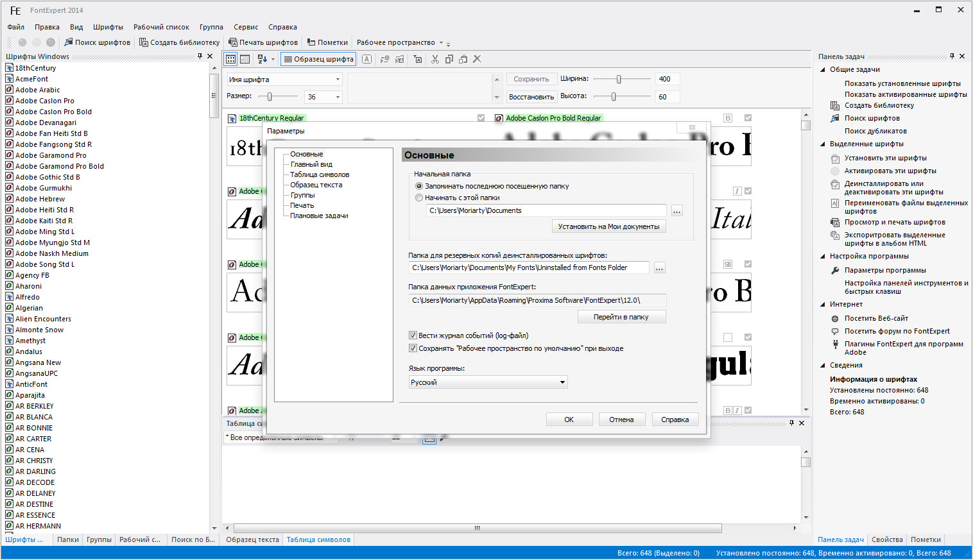The height and width of the screenshot is (560, 973).
Task: Click the delete X icon in fonts toolbar
Action: (x=477, y=59)
